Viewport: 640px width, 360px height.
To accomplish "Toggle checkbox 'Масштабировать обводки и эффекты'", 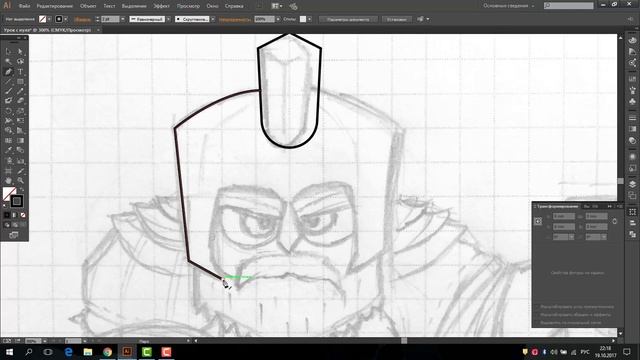I will pos(536,315).
